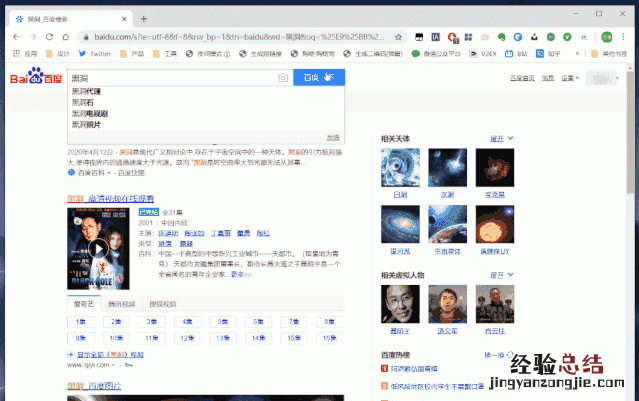
Task: Switch to the 搜狐视频 source tab
Action: coord(163,304)
